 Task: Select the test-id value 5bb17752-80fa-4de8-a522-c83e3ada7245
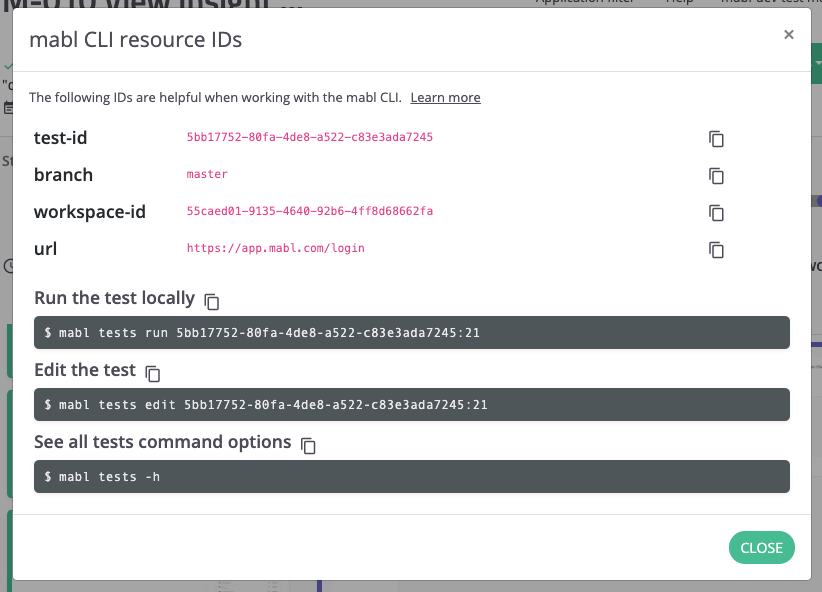point(310,137)
